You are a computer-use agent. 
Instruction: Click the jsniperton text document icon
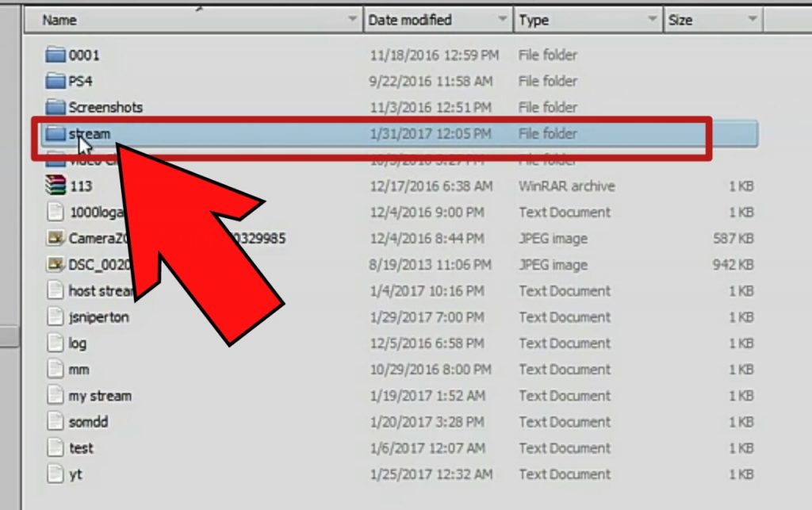click(55, 317)
